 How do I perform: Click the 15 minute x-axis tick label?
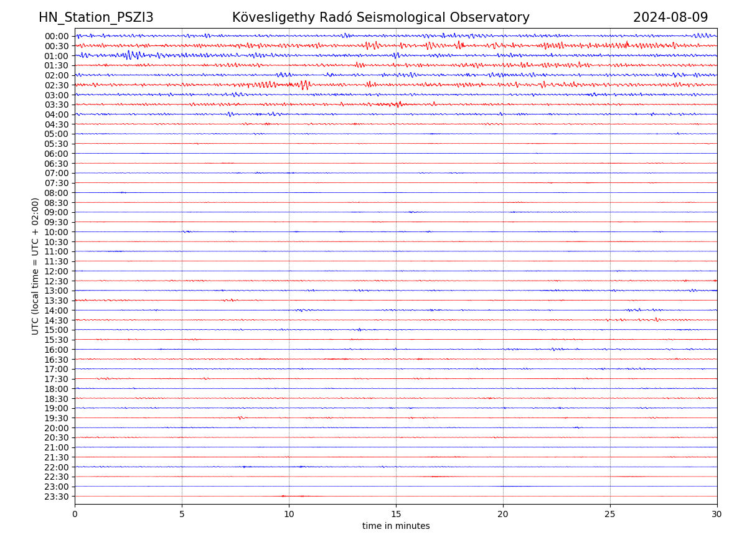pos(396,515)
